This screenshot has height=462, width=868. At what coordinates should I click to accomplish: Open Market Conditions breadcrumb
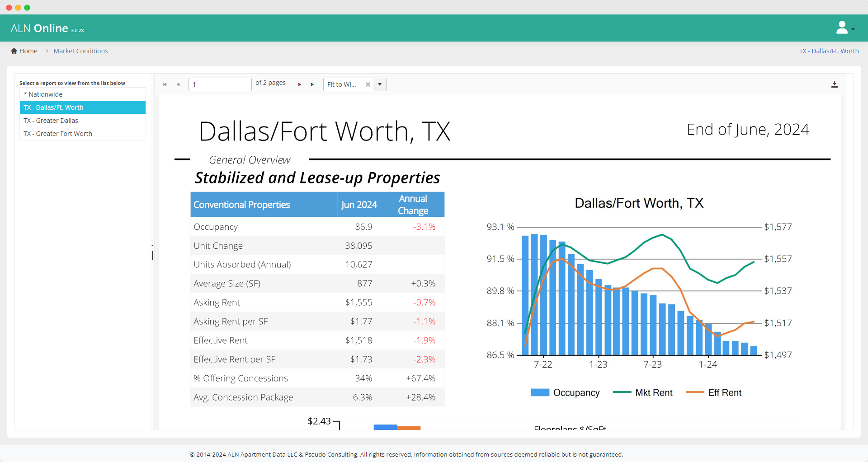(80, 51)
